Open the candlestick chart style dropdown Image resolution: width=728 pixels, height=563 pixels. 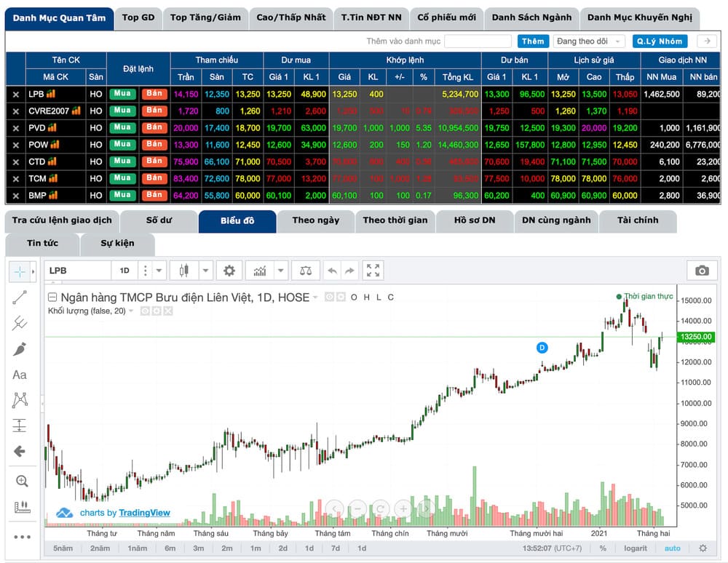(206, 271)
